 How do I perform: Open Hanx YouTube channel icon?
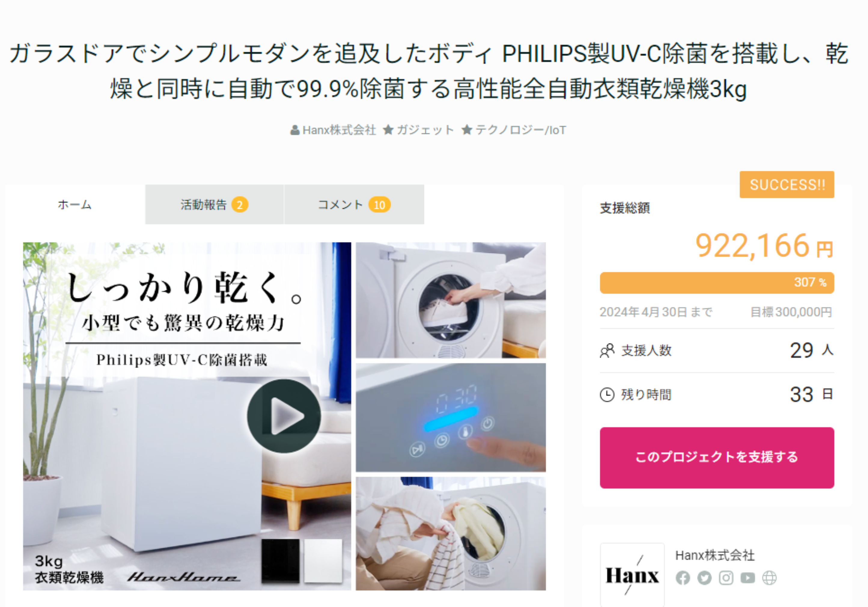[748, 578]
